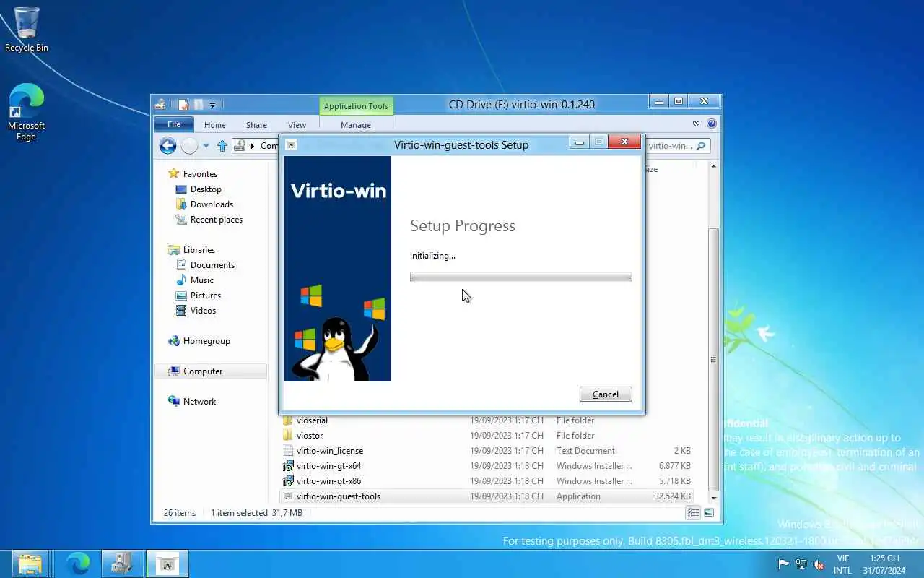
Task: Click the Explorer forward navigation button
Action: click(x=189, y=146)
